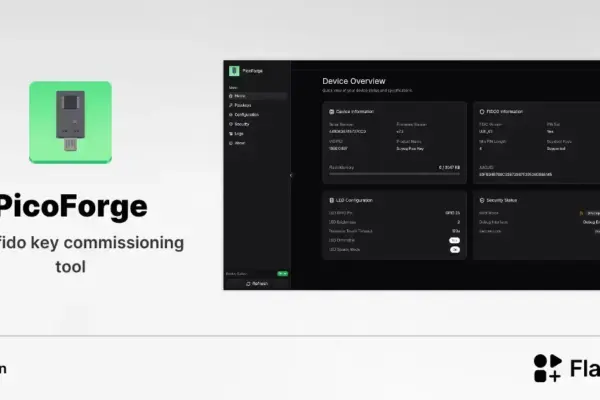Select Security in the sidebar
The image size is (600, 400).
click(x=257, y=124)
